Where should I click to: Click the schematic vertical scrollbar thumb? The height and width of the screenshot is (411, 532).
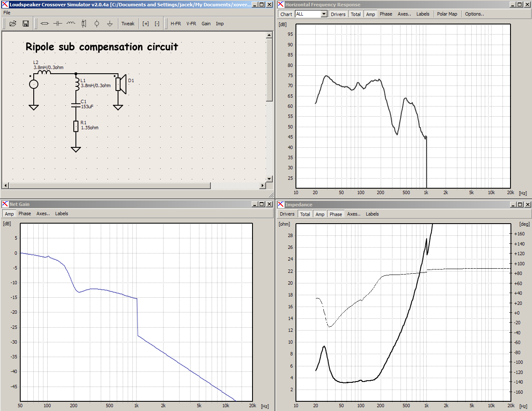coord(269,70)
